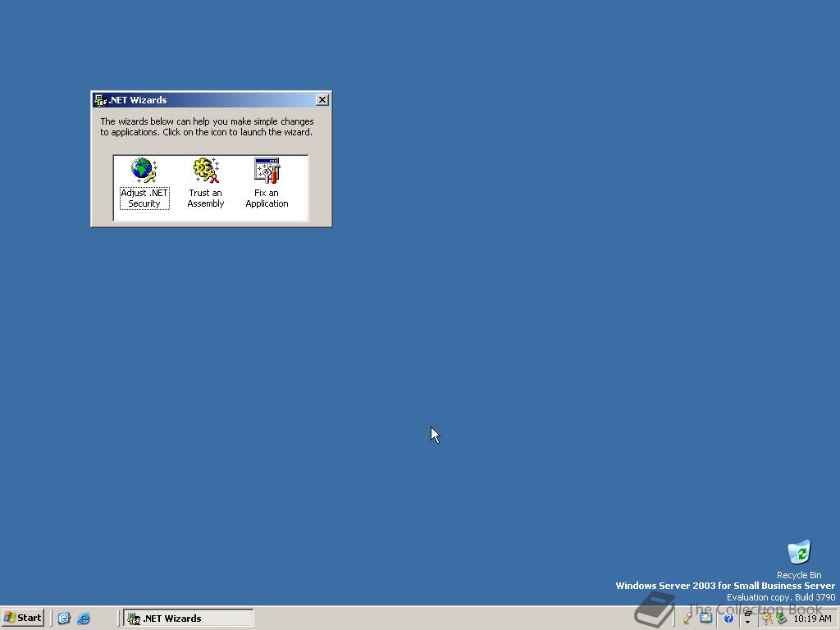Open the Start menu

click(22, 618)
